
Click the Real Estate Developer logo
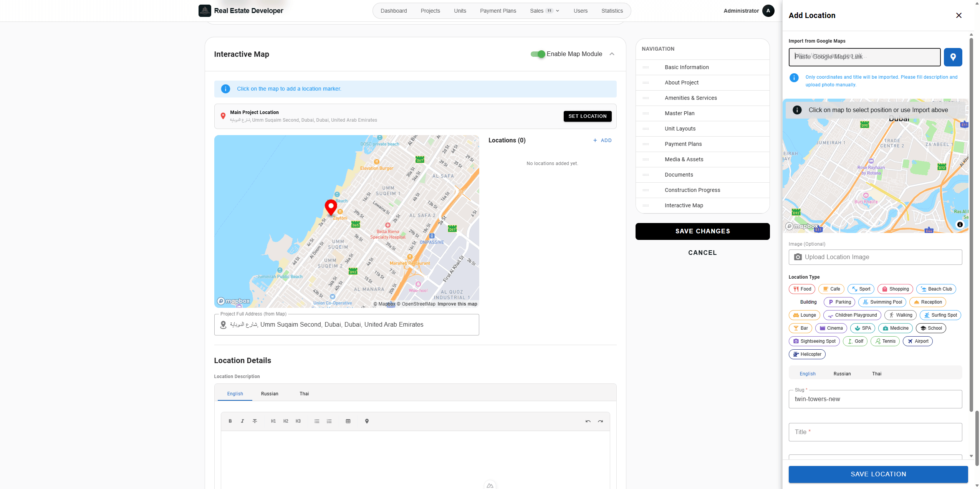pyautogui.click(x=205, y=11)
